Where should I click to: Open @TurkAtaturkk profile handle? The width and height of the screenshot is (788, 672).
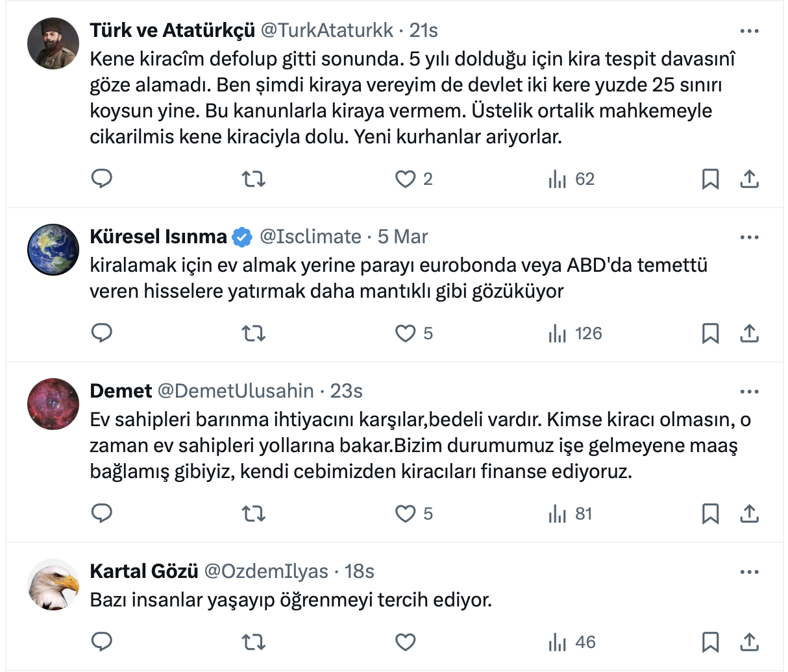click(x=326, y=30)
